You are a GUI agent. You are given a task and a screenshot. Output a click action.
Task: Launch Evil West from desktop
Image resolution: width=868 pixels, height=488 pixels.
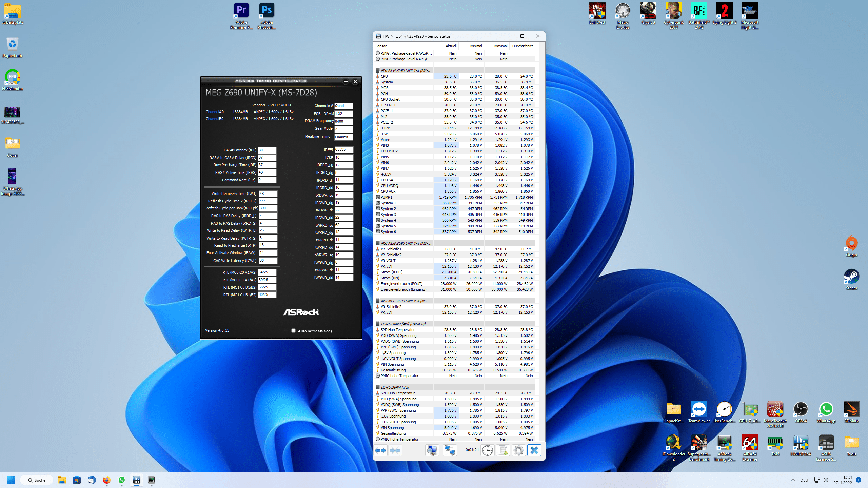597,14
